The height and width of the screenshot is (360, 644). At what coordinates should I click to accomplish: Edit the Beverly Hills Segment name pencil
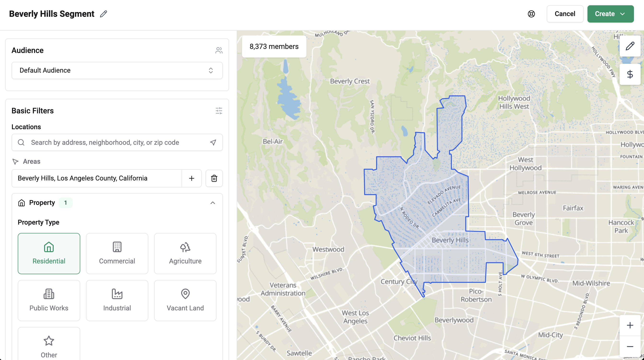(x=103, y=14)
